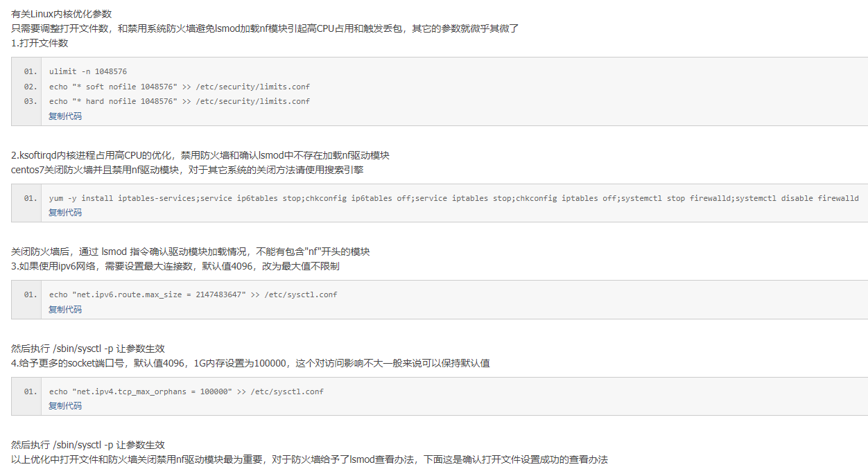Click the line number beside the tcp_max_orphans command
The image size is (868, 467).
(31, 391)
